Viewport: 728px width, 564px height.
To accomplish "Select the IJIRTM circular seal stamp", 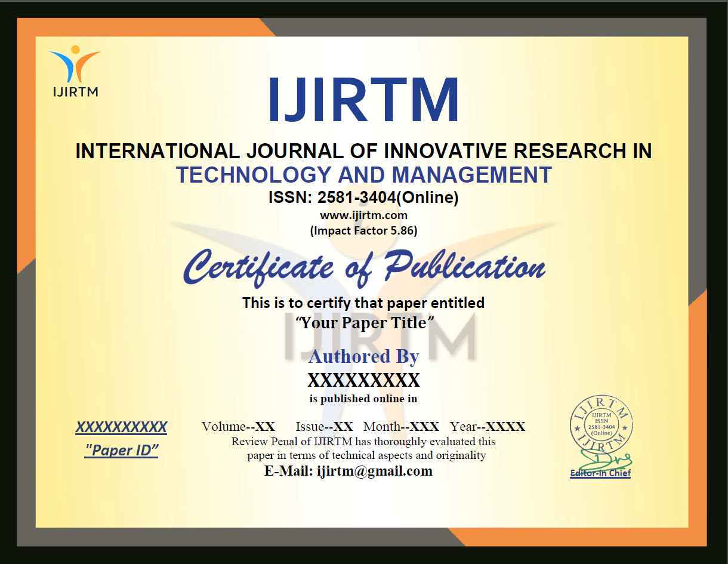I will (x=601, y=424).
